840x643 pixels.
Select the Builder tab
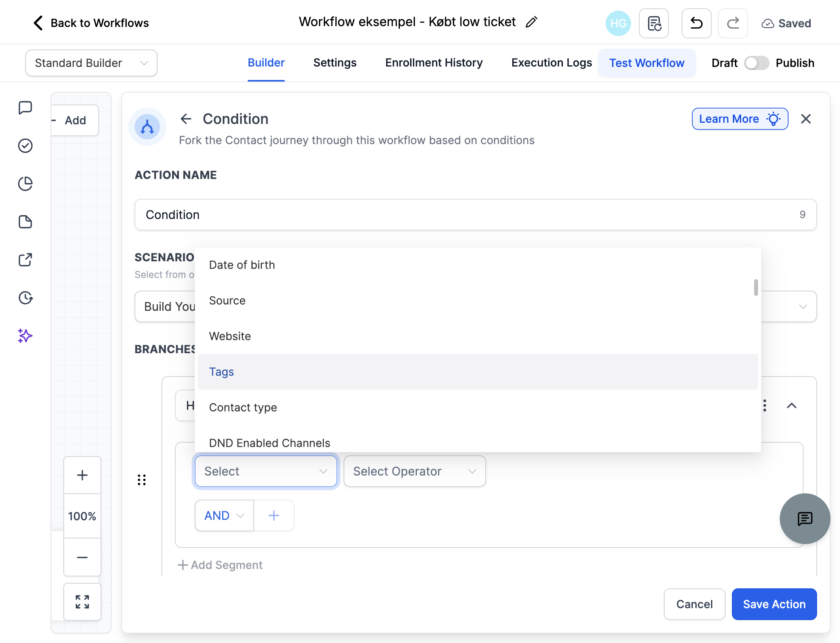click(266, 63)
